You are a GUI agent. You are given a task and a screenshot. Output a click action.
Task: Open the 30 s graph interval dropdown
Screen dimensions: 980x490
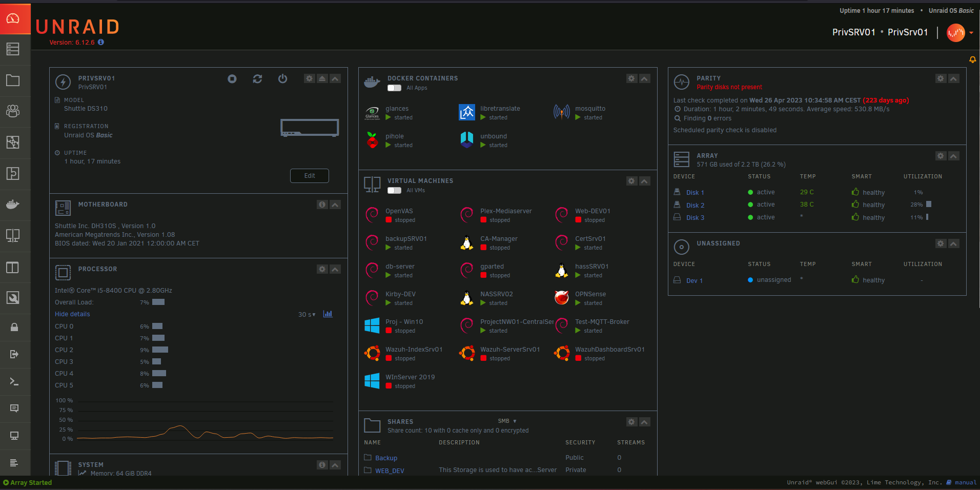coord(307,315)
